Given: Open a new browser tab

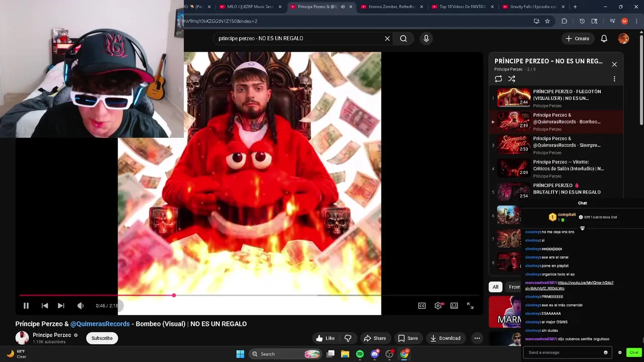Looking at the screenshot, I should 575,7.
